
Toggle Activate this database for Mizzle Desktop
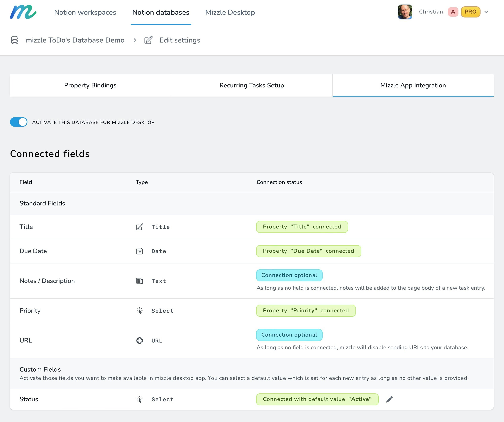tap(19, 122)
